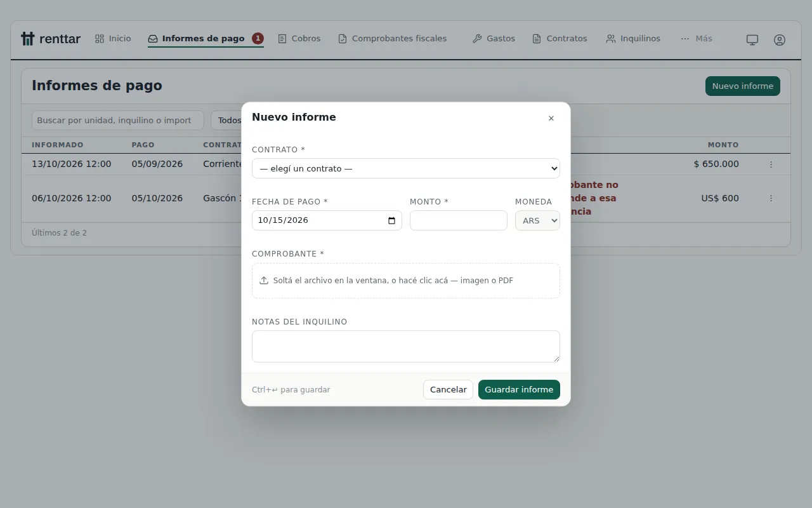This screenshot has height=508, width=812.
Task: Expand the Más menu
Action: click(x=696, y=39)
